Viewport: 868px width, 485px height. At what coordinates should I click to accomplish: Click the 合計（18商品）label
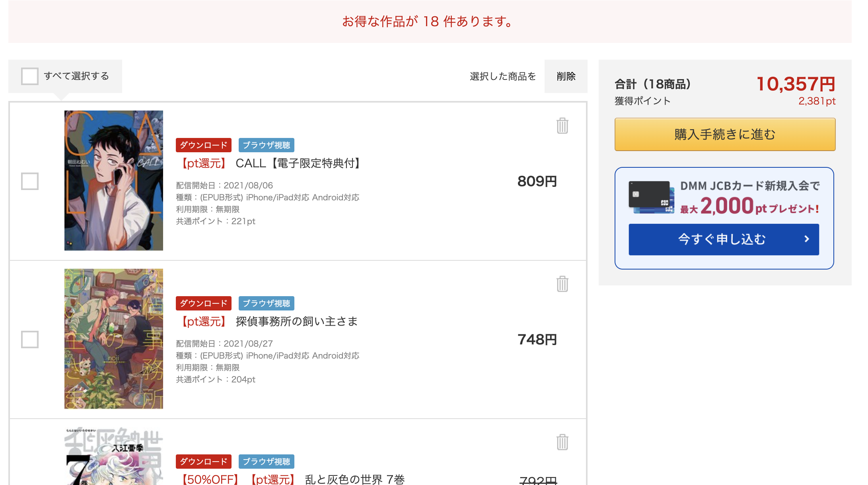click(652, 84)
